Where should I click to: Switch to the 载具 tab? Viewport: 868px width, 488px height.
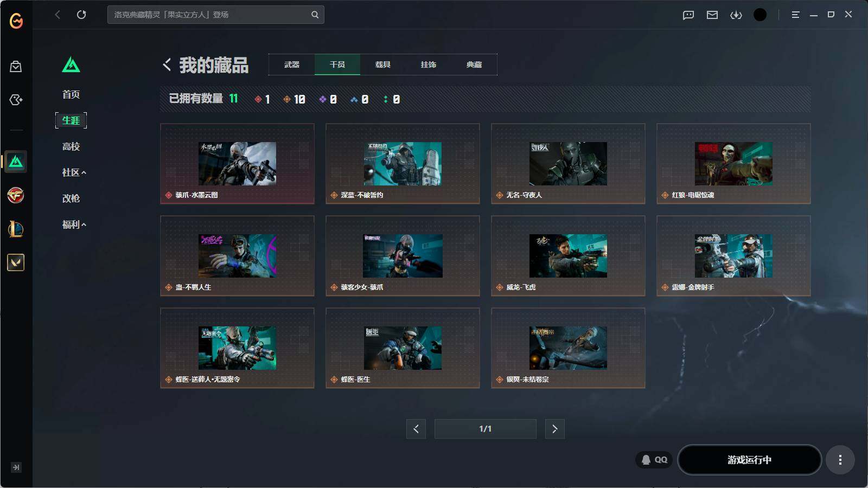(x=383, y=65)
